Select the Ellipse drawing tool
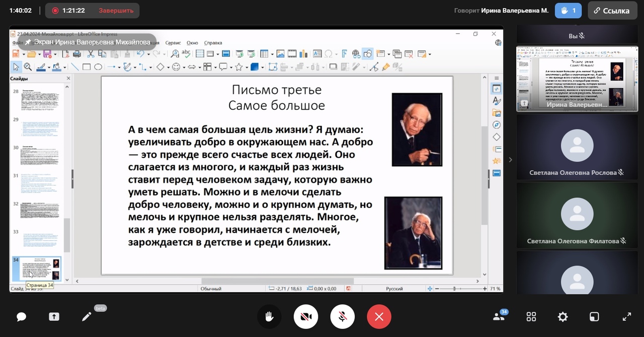 coord(98,66)
